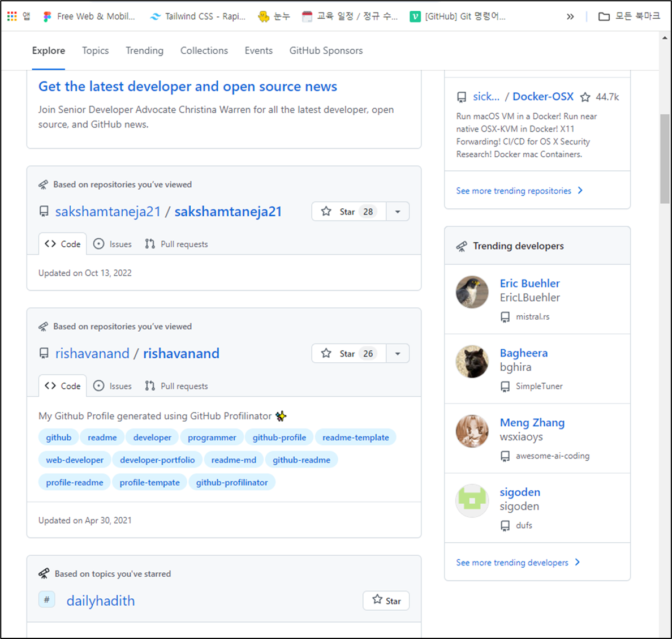Open the 눈누 bookmark

tap(274, 16)
